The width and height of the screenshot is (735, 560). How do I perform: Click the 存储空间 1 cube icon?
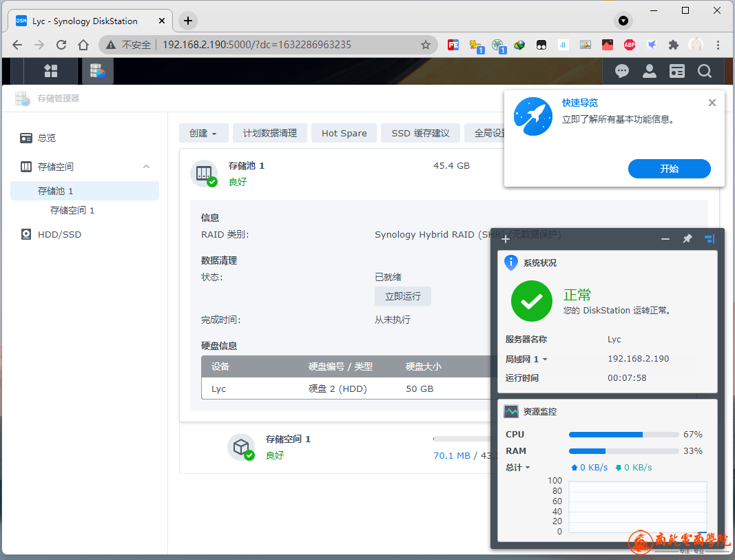[241, 447]
